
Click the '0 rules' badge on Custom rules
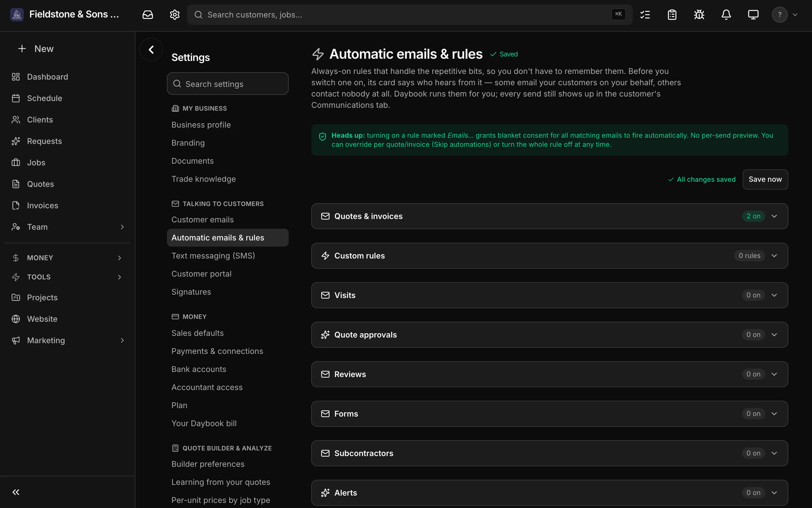[749, 256]
